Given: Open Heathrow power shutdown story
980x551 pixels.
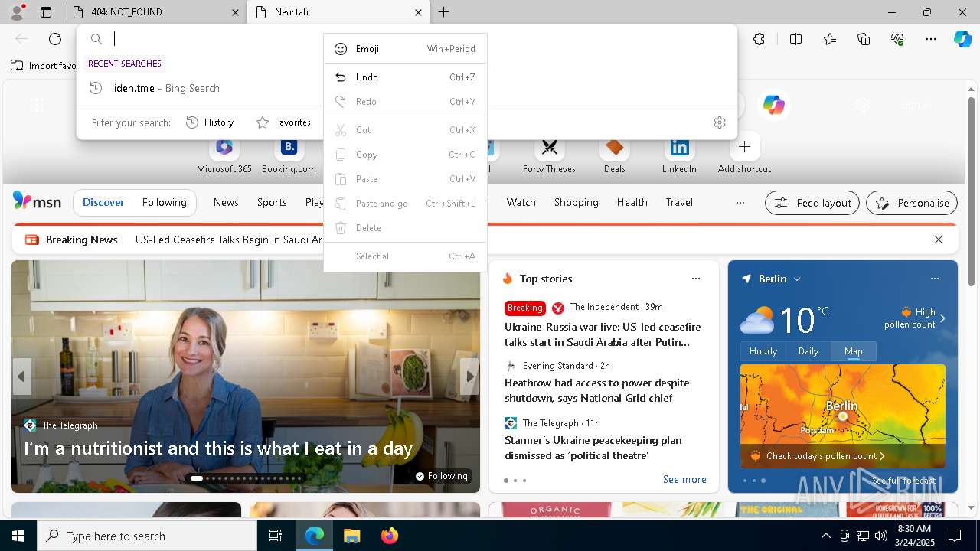Looking at the screenshot, I should (597, 390).
